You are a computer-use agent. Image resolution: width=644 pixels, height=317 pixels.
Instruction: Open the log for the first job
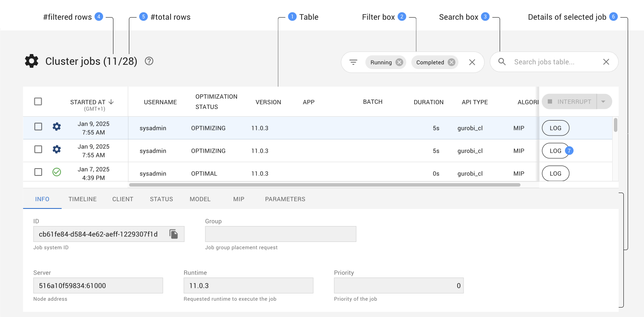pos(555,128)
